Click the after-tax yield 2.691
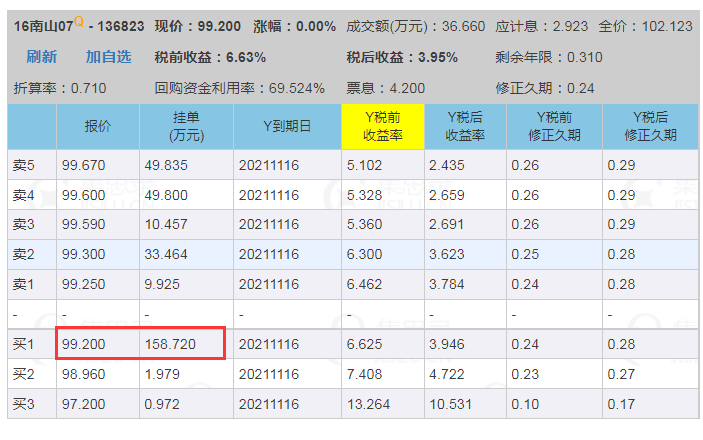Image resolution: width=703 pixels, height=440 pixels. click(446, 224)
